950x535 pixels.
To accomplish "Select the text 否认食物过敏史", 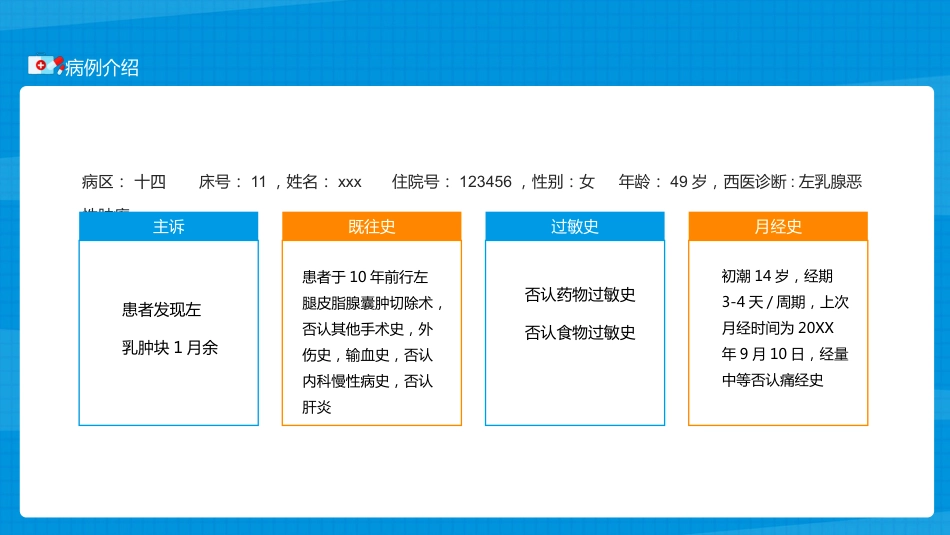I will tap(580, 332).
